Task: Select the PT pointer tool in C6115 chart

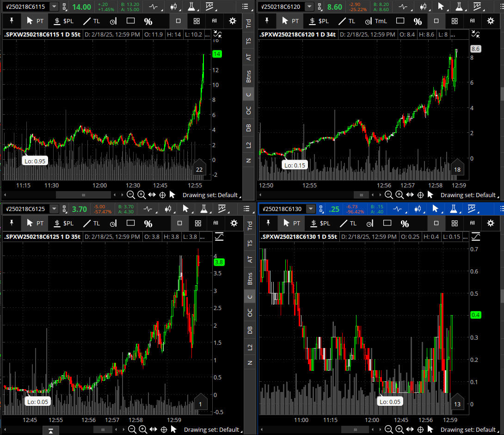Action: [35, 21]
